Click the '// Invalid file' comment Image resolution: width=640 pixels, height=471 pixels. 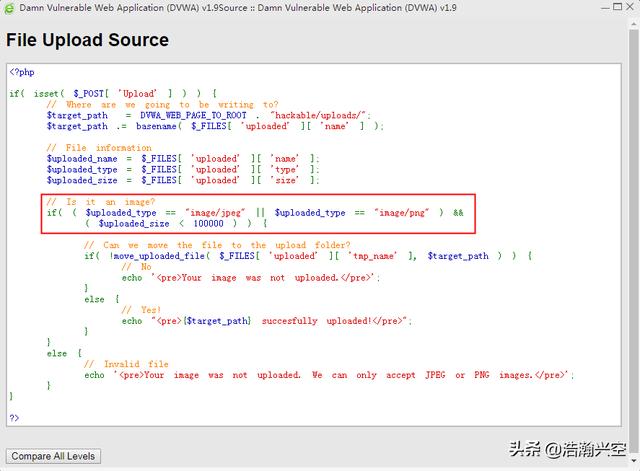click(x=126, y=364)
